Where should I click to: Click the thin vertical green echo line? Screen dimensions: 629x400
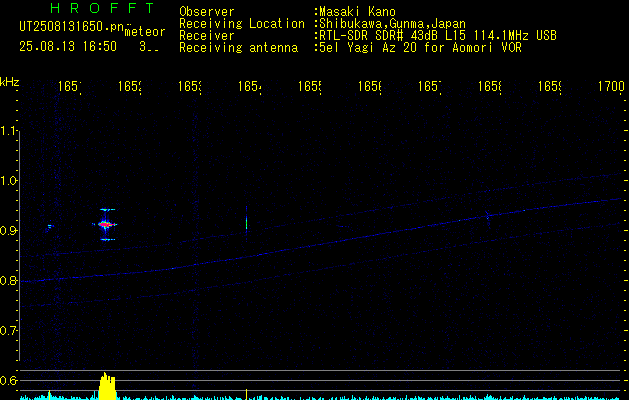[x=246, y=223]
